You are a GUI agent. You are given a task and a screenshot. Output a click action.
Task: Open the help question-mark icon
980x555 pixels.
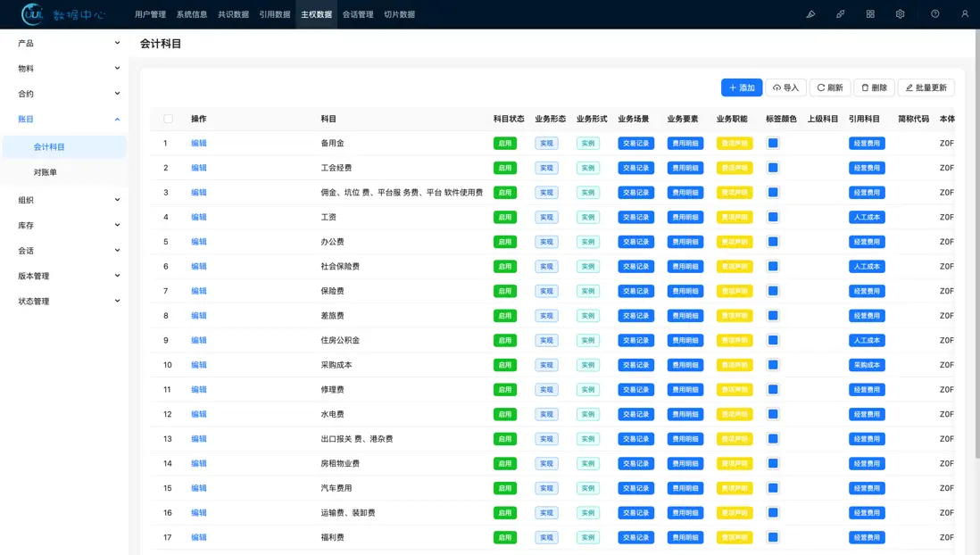(x=935, y=13)
